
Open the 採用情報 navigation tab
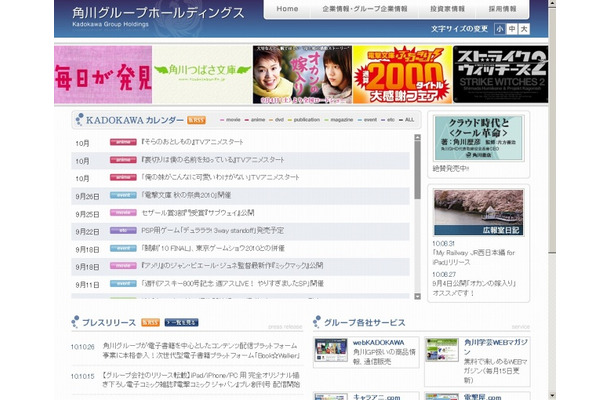[502, 9]
